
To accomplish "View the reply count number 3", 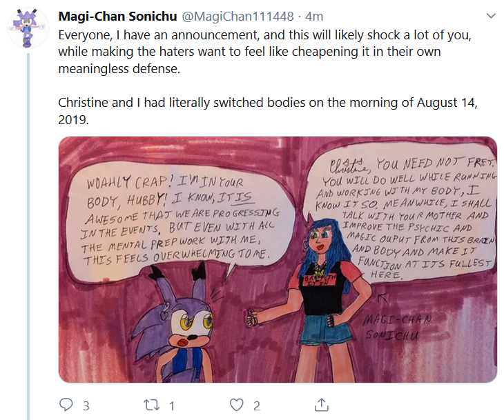I will (86, 406).
